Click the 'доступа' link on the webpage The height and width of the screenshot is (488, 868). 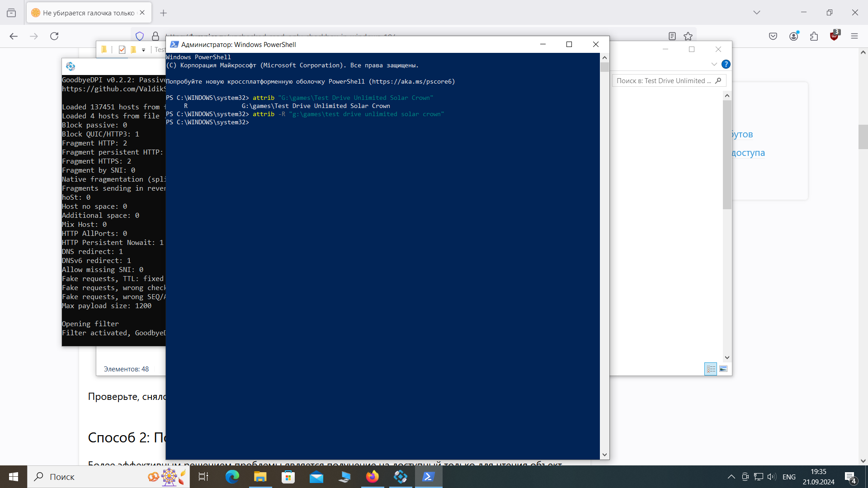click(748, 153)
